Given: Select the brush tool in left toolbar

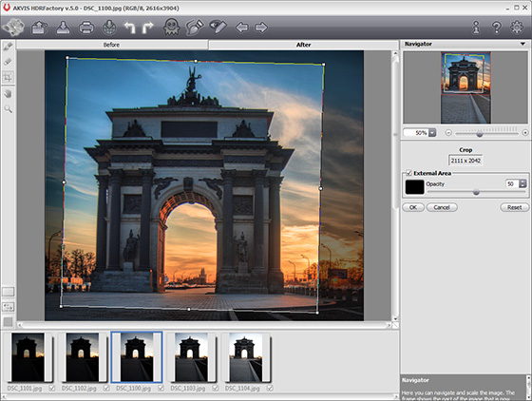Looking at the screenshot, I should 8,47.
